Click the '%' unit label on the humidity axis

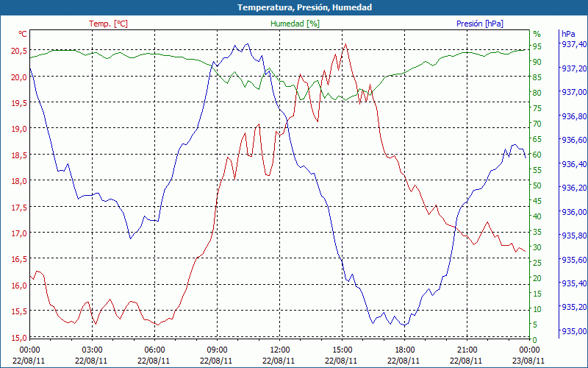[x=537, y=34]
